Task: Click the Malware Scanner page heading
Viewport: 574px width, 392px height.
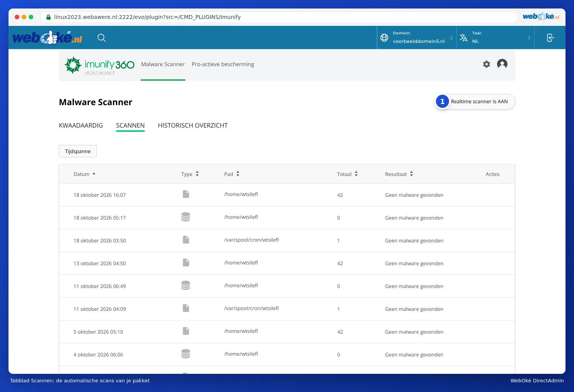Action: coord(96,102)
